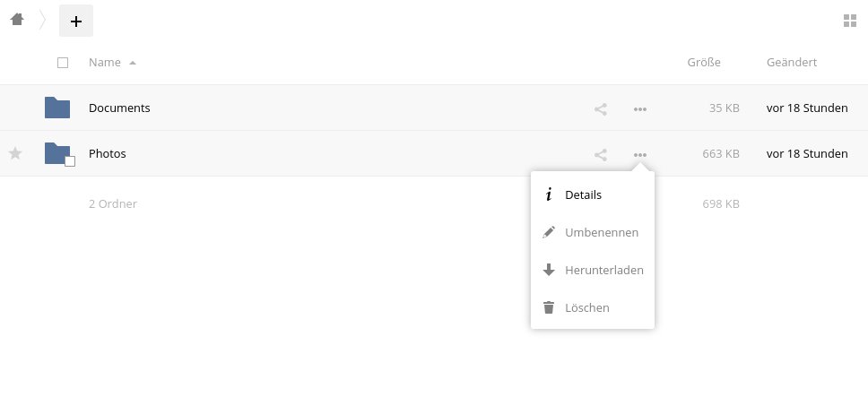Tick the select-all checkbox in header
The width and height of the screenshot is (868, 397).
tap(63, 63)
